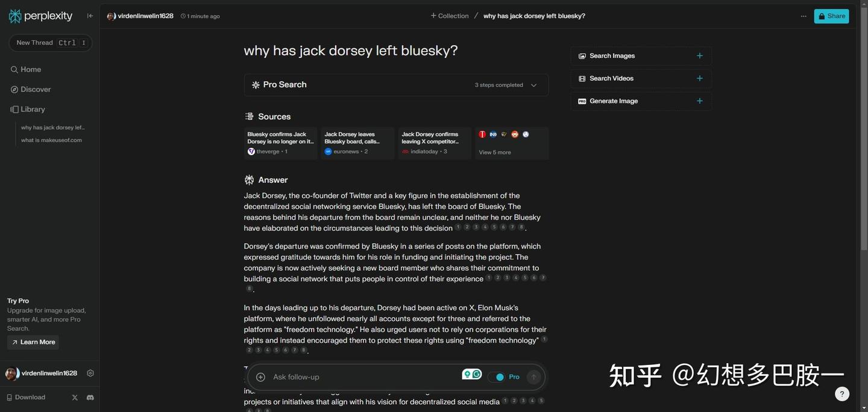Screen dimensions: 868x412
Task: Click citation 8 ending first answer paragraph
Action: 521,227
